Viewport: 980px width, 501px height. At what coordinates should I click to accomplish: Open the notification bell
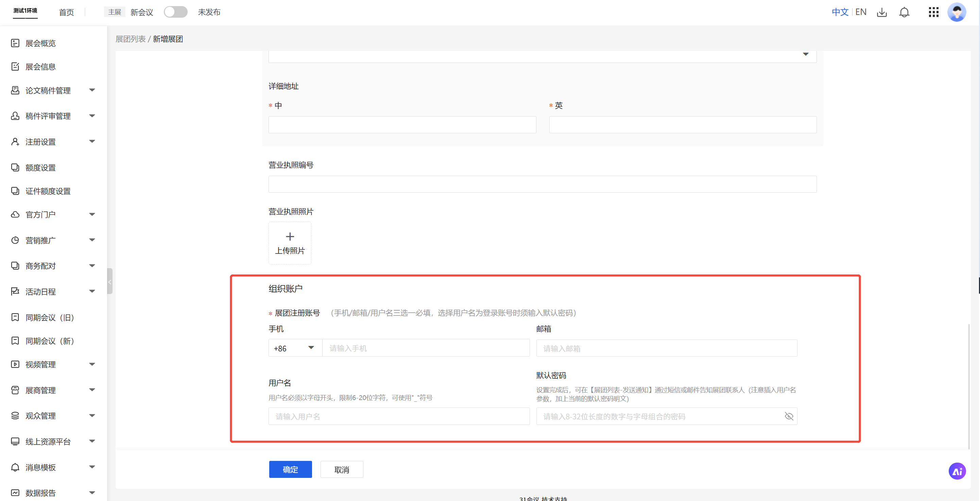pyautogui.click(x=904, y=12)
